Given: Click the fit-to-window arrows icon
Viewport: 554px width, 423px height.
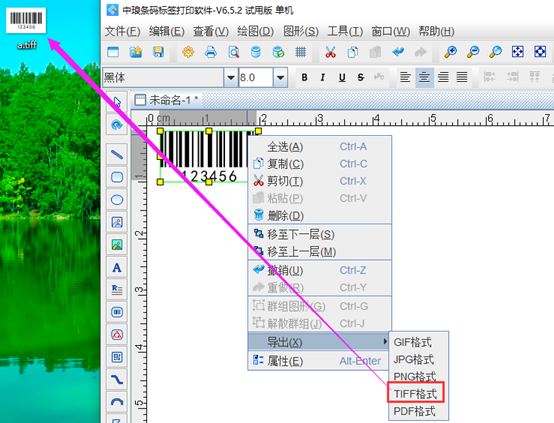Looking at the screenshot, I should [518, 52].
